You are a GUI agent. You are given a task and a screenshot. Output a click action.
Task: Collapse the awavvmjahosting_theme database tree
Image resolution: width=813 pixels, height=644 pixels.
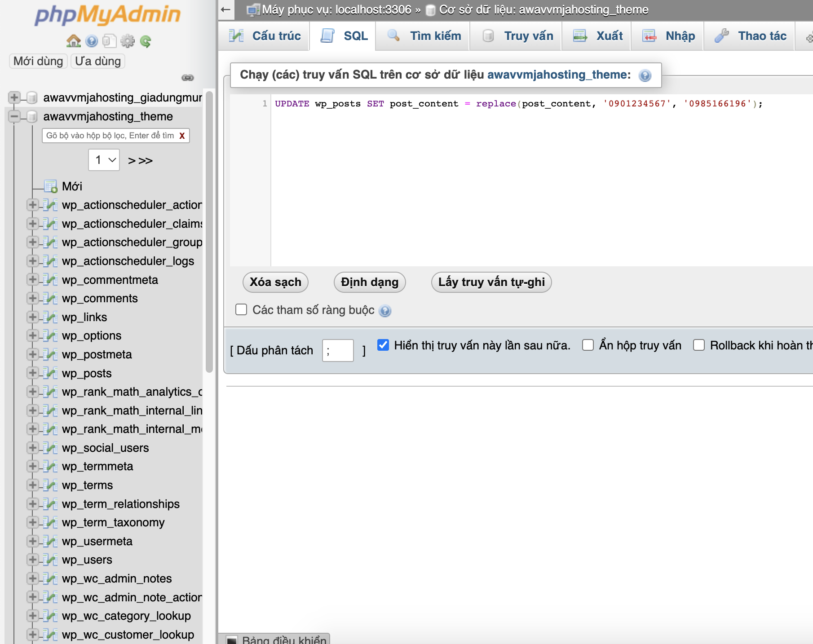[14, 116]
